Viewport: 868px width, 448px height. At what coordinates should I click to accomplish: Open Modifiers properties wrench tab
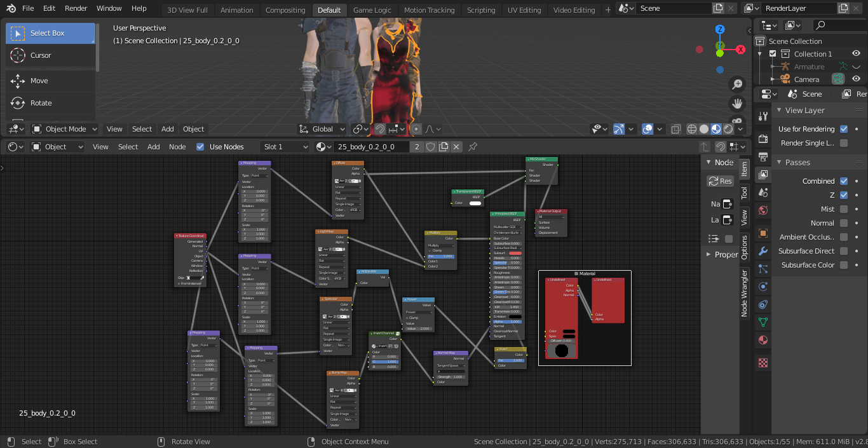(x=763, y=251)
